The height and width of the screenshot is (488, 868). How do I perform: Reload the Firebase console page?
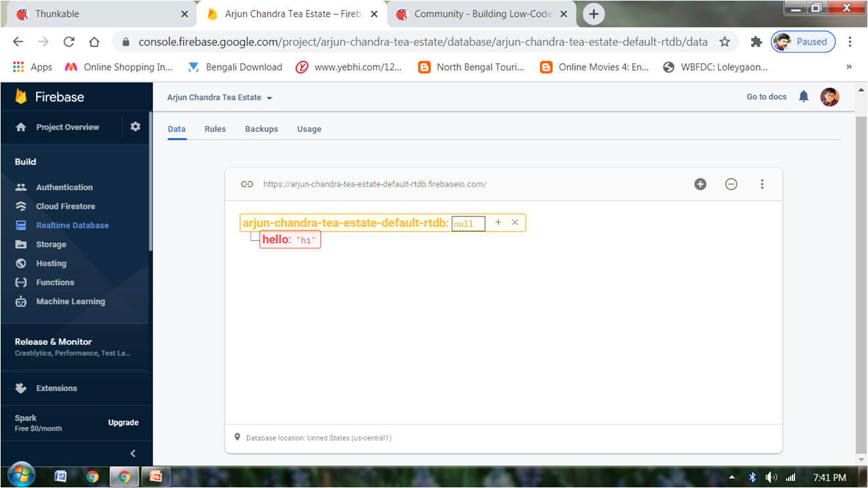pyautogui.click(x=69, y=42)
